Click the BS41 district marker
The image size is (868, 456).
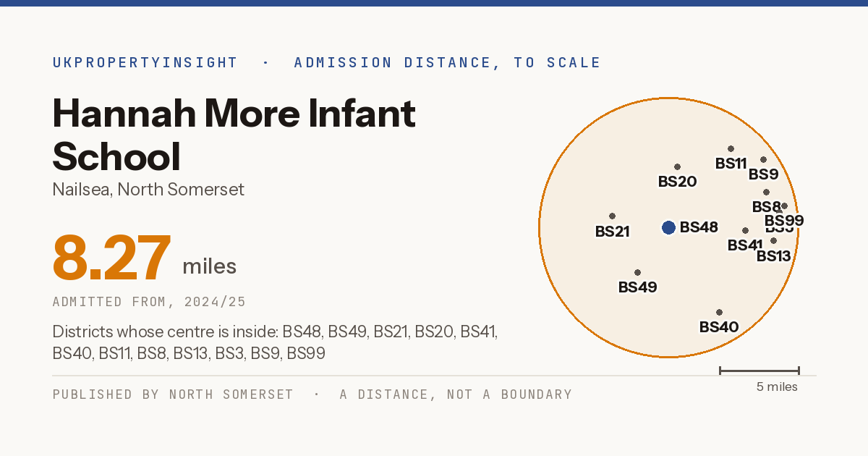coord(745,231)
